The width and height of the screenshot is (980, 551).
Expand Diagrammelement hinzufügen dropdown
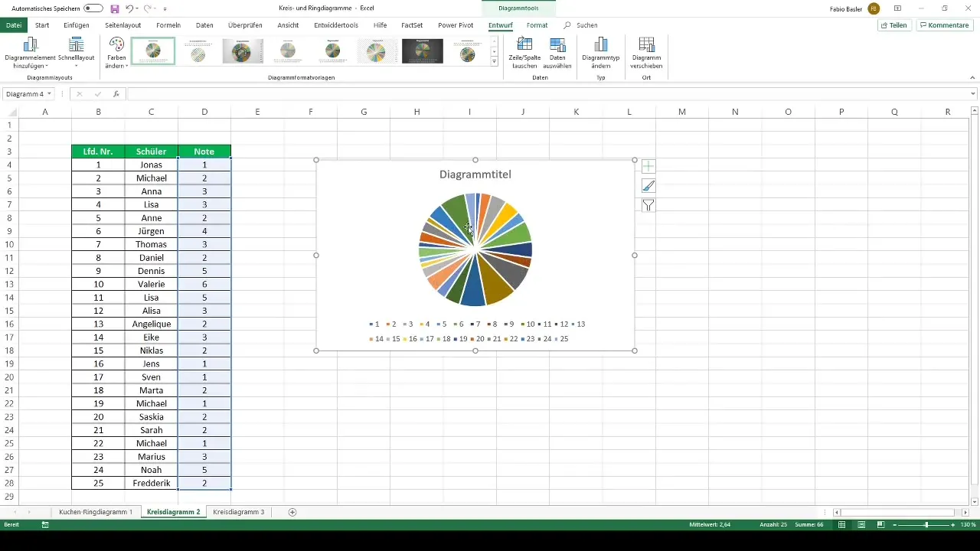point(31,52)
